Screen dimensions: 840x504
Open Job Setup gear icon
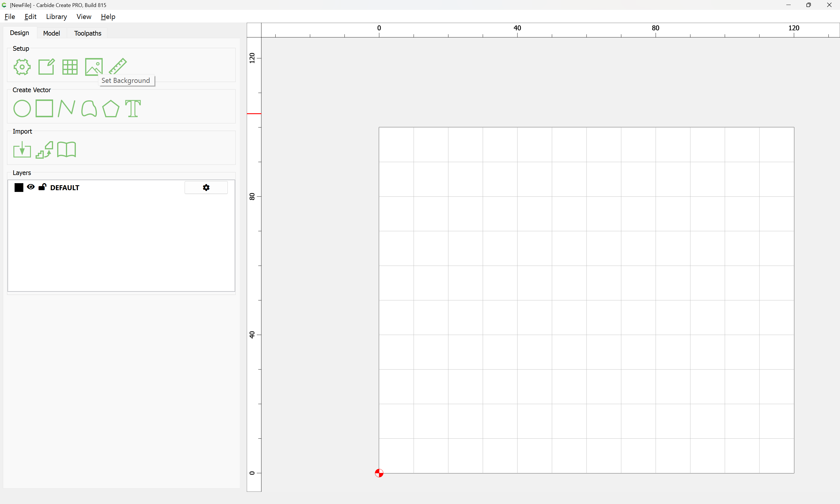click(22, 67)
